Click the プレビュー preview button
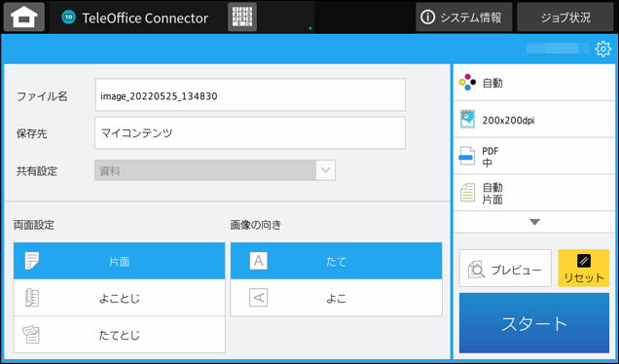Screen dimensions: 619x364 click(505, 268)
